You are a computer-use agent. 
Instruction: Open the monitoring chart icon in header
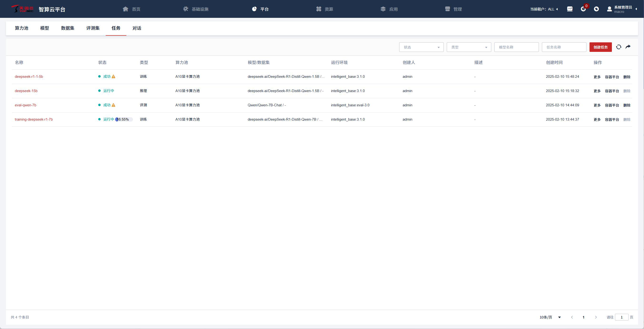pyautogui.click(x=570, y=9)
